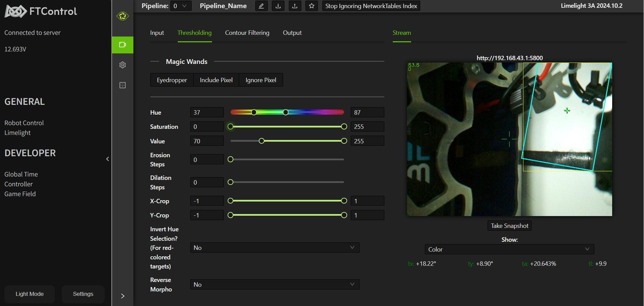Open the camera pipeline view icon
Screen dimensions: 644x306
pyautogui.click(x=123, y=45)
